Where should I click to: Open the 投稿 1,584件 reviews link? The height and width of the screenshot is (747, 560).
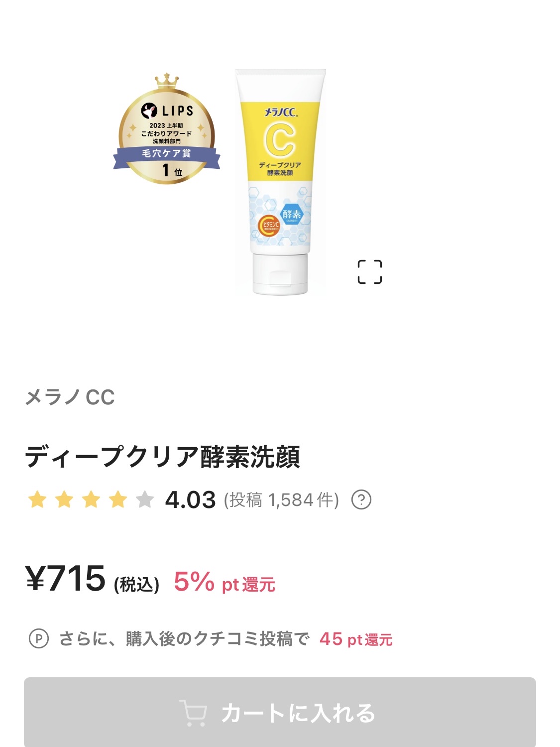281,500
